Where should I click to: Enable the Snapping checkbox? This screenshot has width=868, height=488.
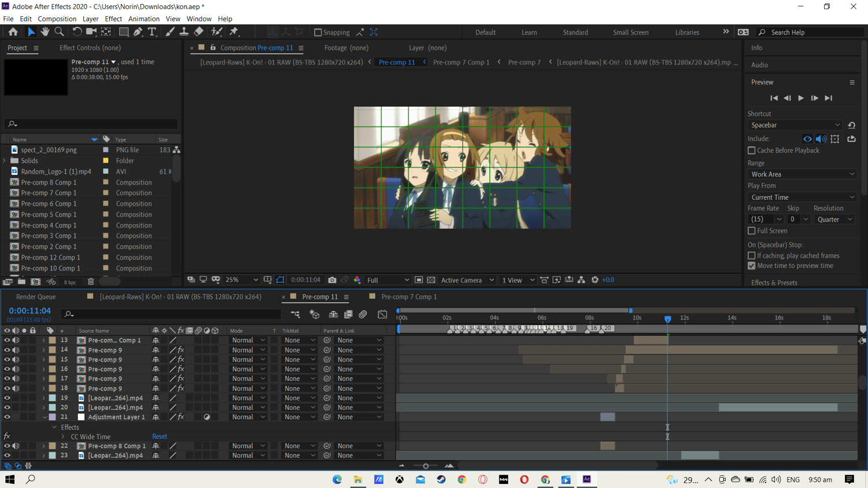pyautogui.click(x=318, y=32)
